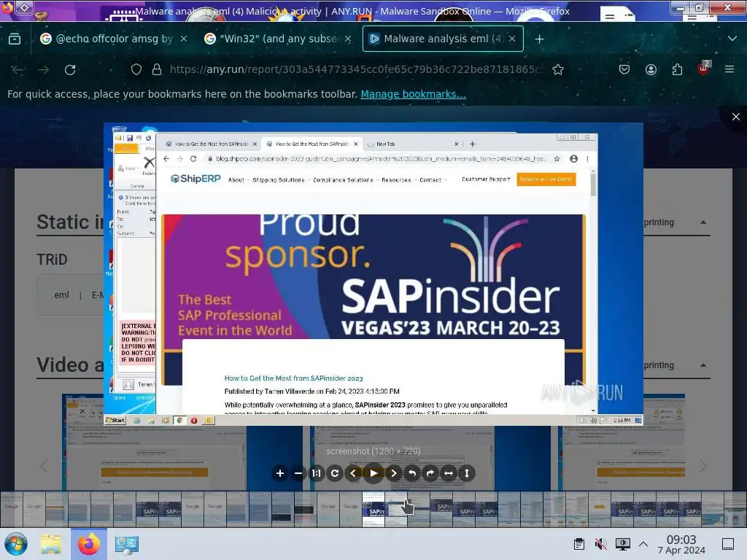Close the 'Malware analysis eml' tab
The width and height of the screenshot is (747, 560).
coord(512,39)
